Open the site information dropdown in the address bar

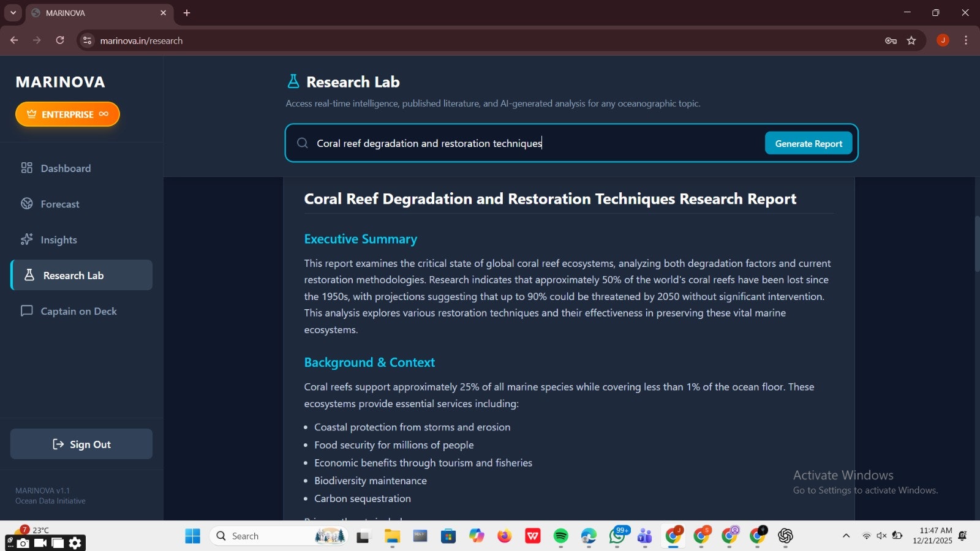point(86,40)
